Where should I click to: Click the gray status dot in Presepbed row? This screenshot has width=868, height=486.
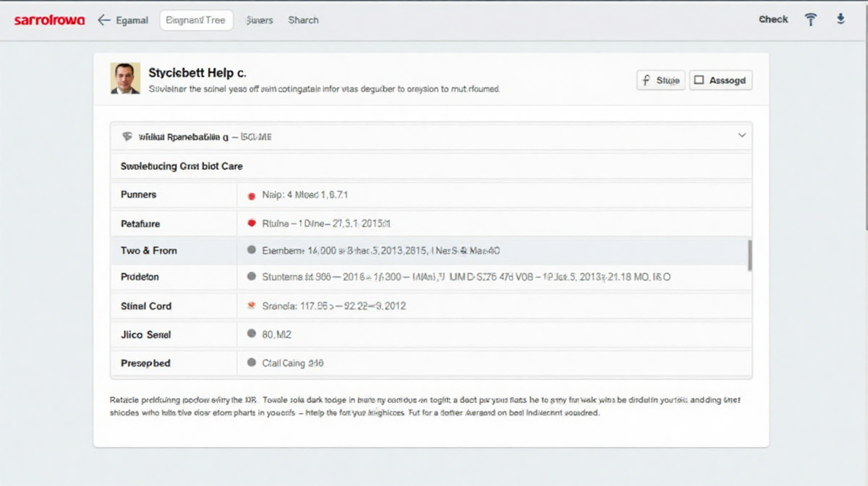pos(252,363)
